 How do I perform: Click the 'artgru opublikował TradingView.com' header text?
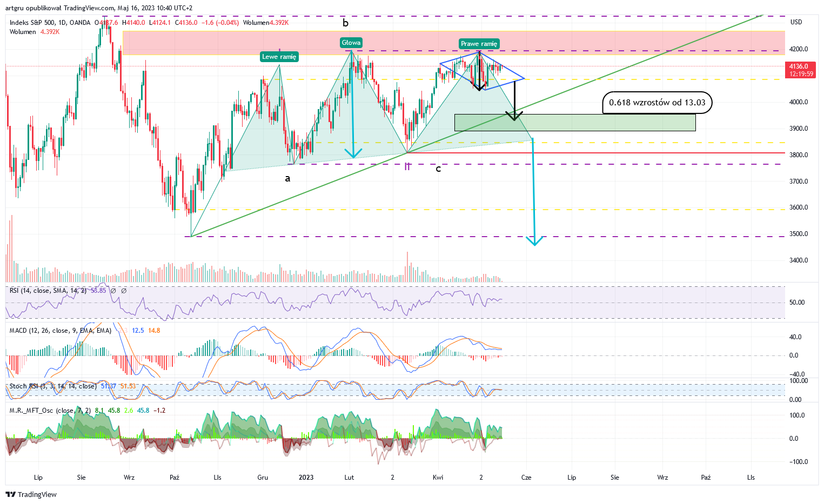click(x=60, y=8)
